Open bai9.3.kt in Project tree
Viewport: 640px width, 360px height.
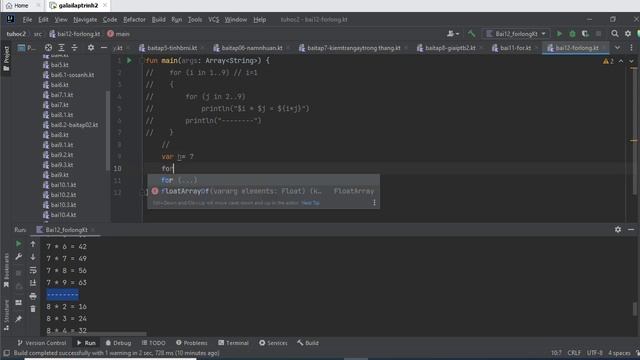tap(62, 165)
